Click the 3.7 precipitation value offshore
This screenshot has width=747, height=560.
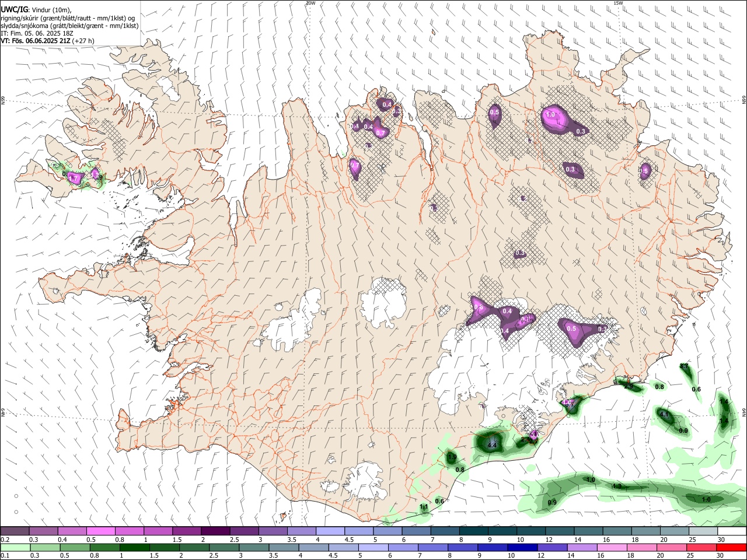684,366
